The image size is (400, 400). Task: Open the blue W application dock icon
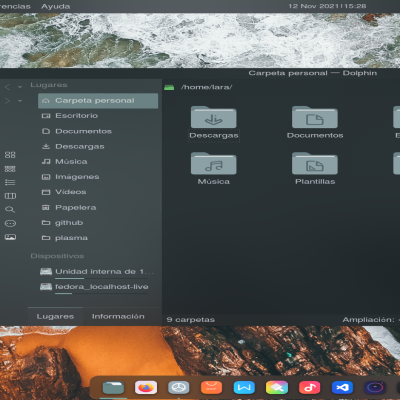[244, 388]
